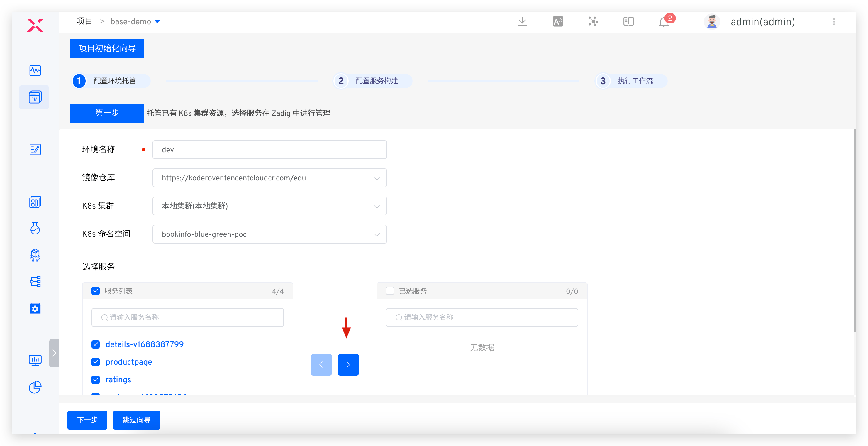This screenshot has width=868, height=446.
Task: Switch language via the translate icon
Action: click(x=558, y=21)
